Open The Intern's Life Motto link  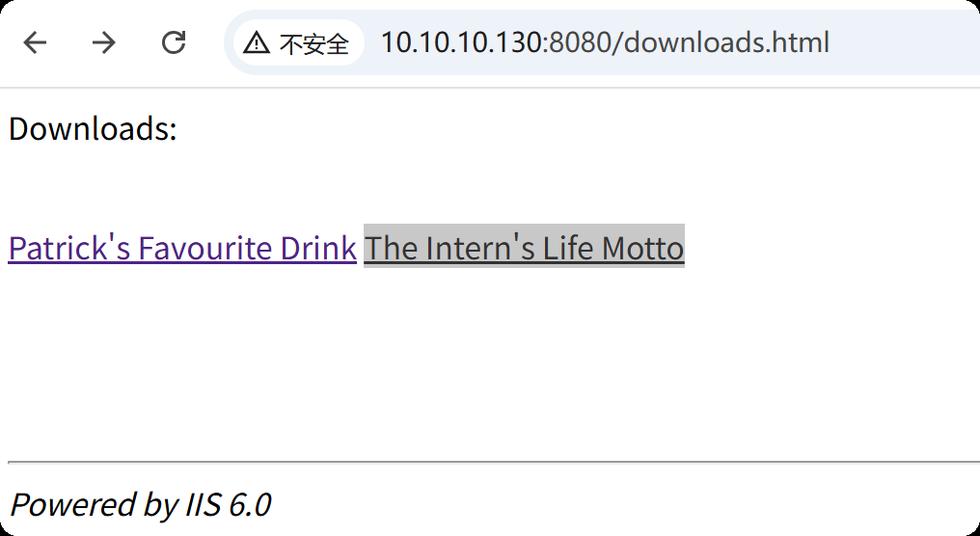point(524,248)
